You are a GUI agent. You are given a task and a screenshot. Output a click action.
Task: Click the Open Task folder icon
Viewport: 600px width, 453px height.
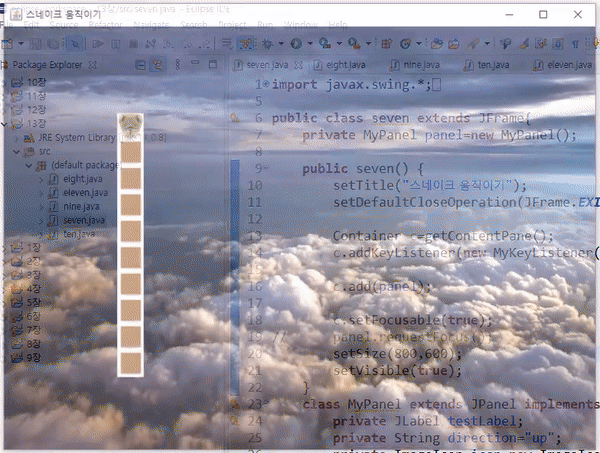(454, 44)
